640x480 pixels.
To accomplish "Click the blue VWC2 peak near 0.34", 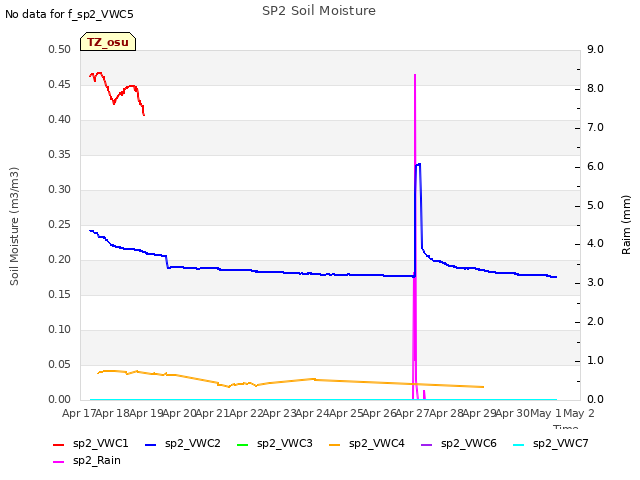I will pos(418,164).
